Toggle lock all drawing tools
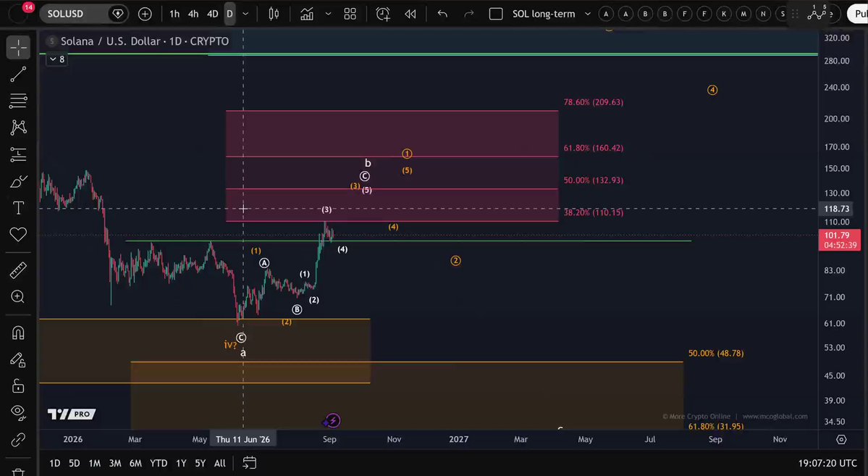 coord(18,385)
